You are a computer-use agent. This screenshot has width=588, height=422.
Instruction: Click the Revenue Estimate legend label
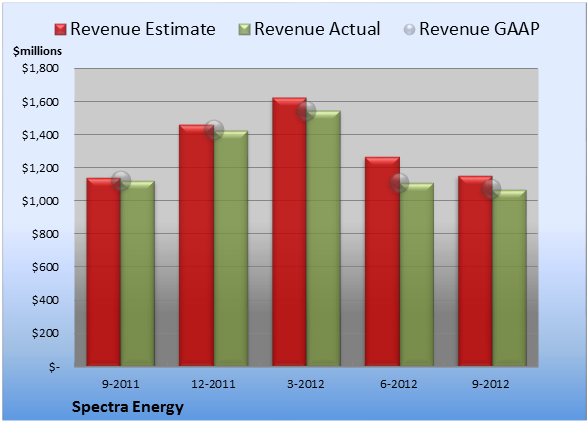coord(143,29)
